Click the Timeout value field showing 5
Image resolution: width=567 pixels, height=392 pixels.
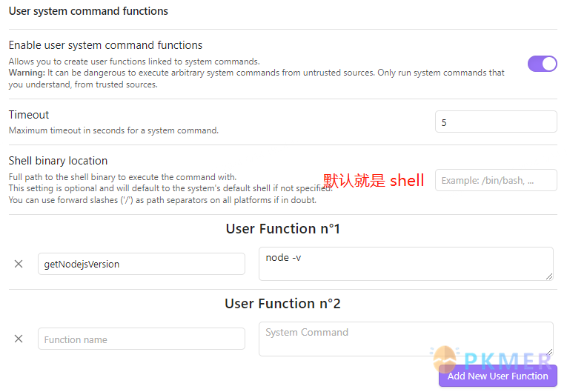pyautogui.click(x=495, y=122)
